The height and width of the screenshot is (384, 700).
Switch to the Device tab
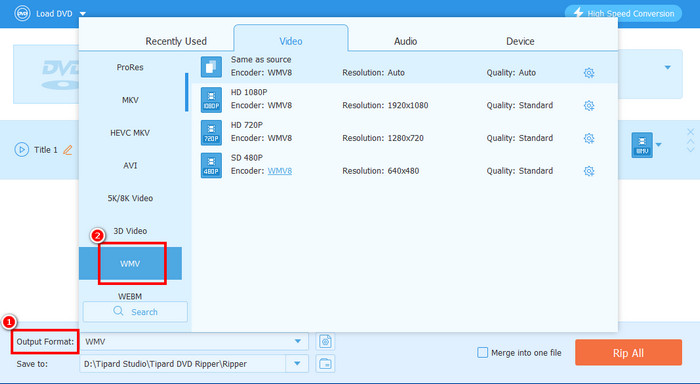(520, 41)
